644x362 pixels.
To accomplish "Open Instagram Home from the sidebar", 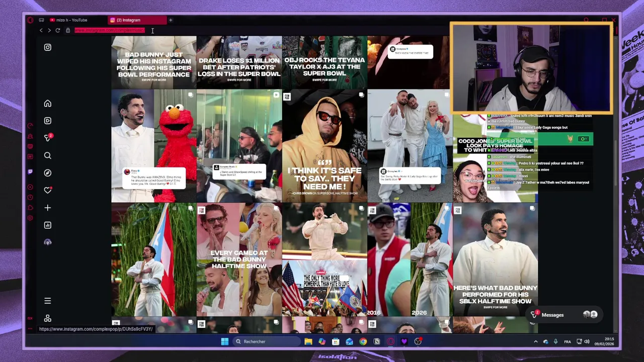I will pos(47,104).
